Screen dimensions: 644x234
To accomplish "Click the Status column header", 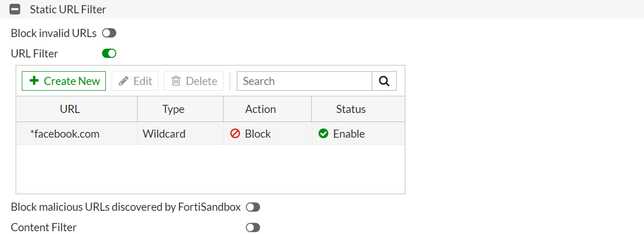I will [x=351, y=109].
